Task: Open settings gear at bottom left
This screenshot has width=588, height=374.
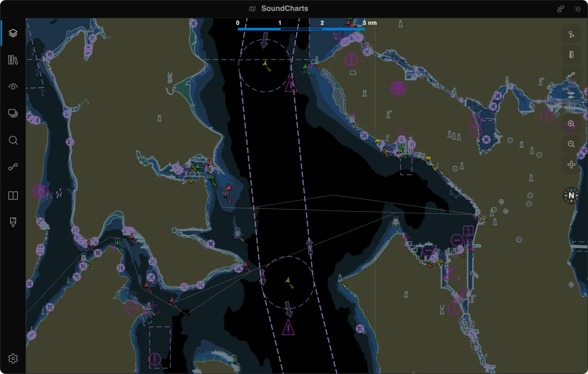Action: (13, 359)
